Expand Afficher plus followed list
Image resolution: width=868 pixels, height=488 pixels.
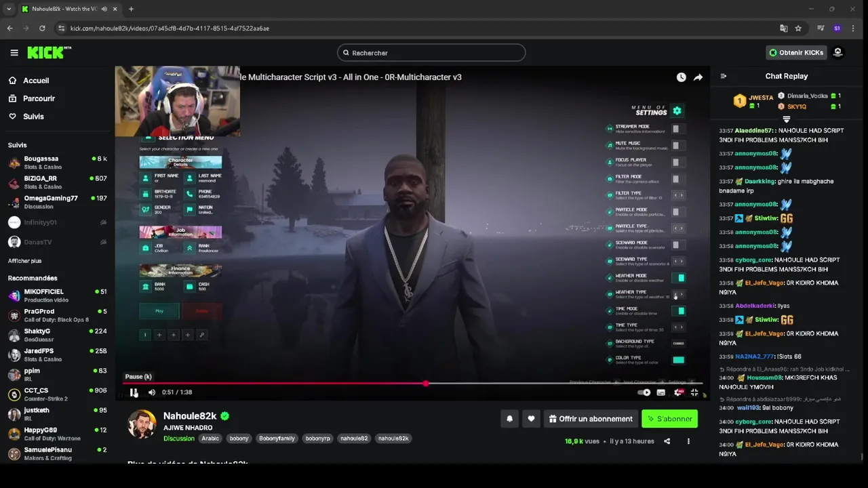tap(24, 261)
